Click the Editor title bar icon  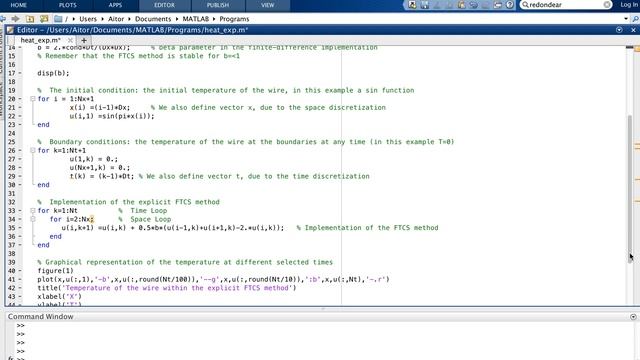(x=10, y=30)
